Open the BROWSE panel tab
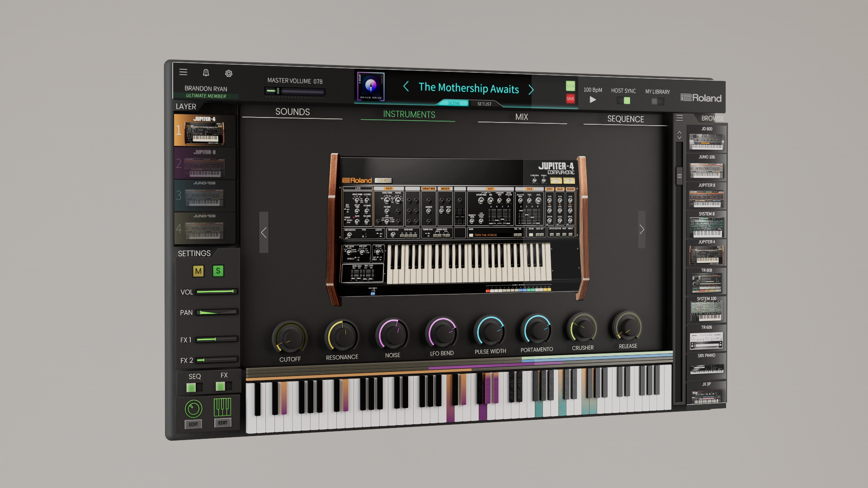 712,118
